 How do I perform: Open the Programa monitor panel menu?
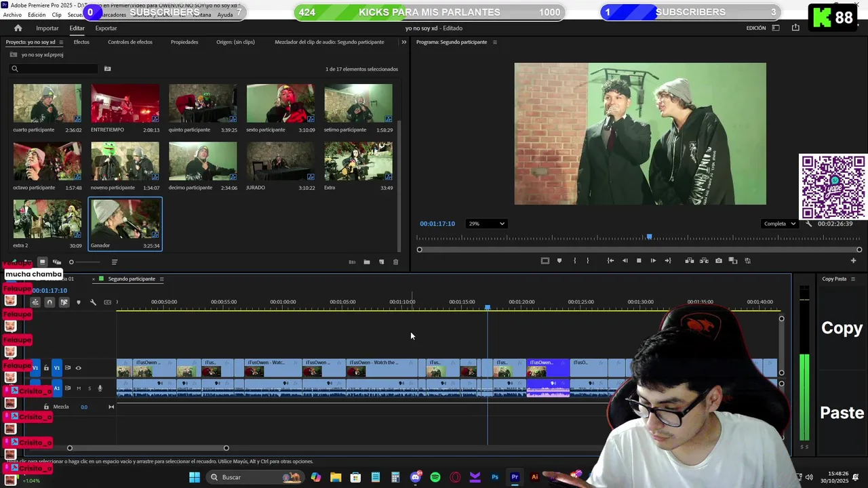click(494, 42)
